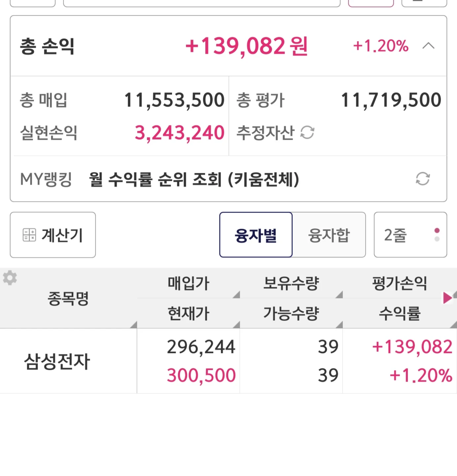Show more columns with pink arrow
Viewport: 457px width, 476px height.
click(447, 298)
